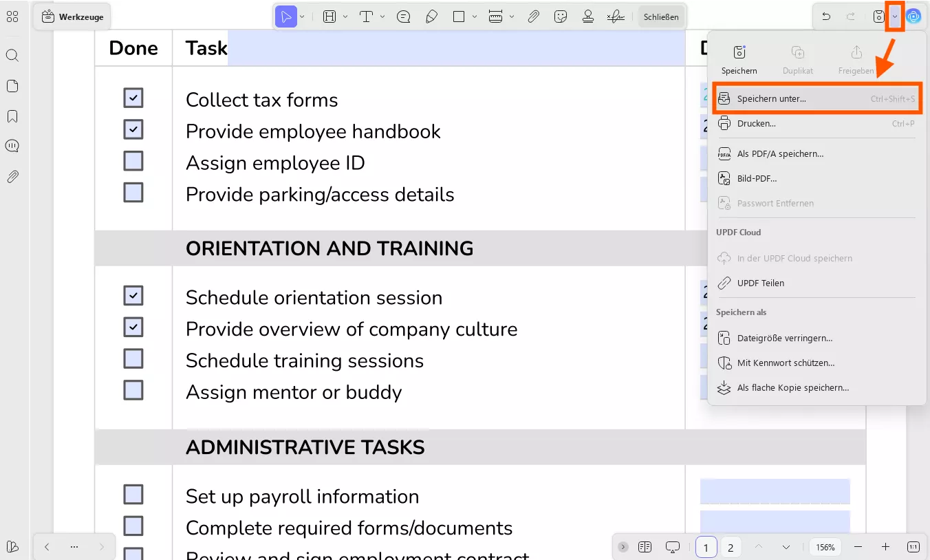Expand the text tool dropdown arrow
The image size is (930, 560).
pyautogui.click(x=382, y=17)
